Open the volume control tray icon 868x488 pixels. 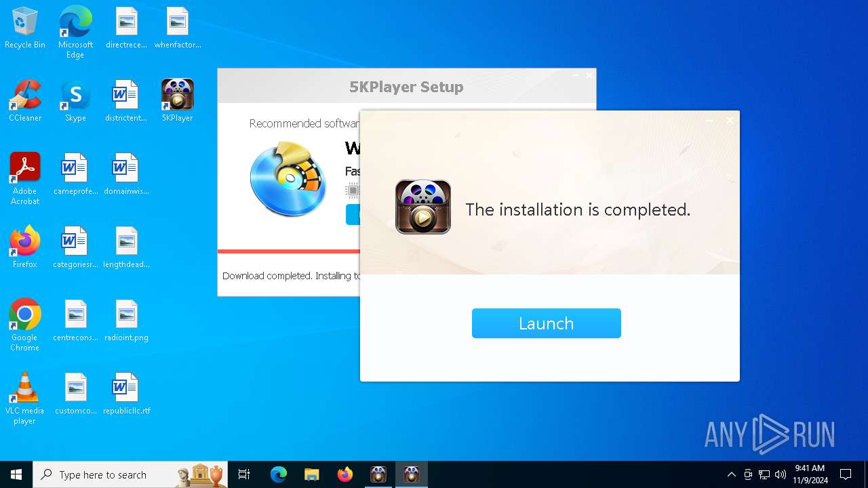coord(781,474)
